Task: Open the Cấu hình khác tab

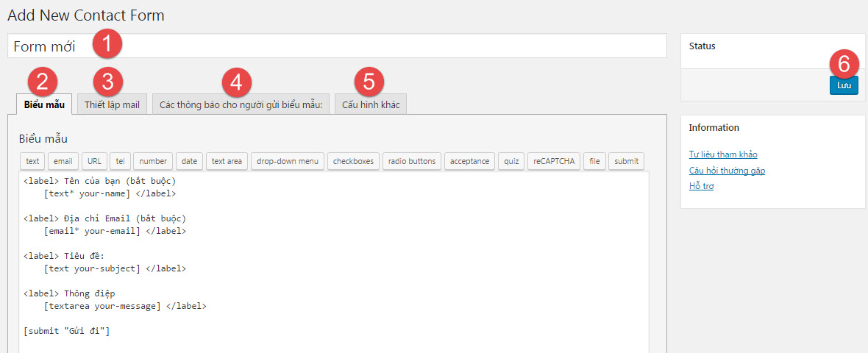Action: tap(371, 104)
